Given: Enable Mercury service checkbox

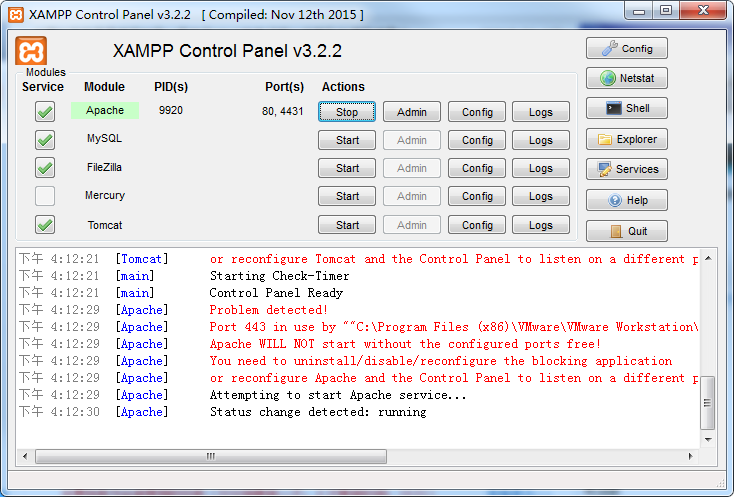Looking at the screenshot, I should (x=45, y=196).
